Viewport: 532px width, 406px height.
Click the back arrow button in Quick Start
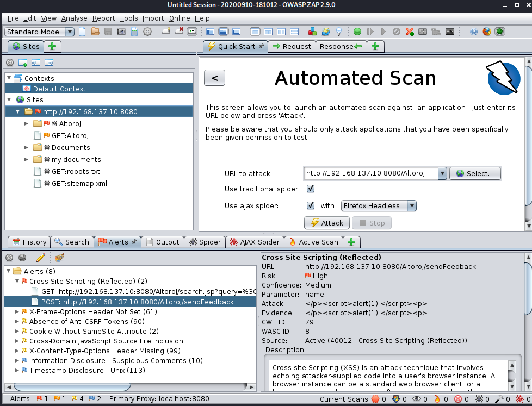click(x=214, y=78)
